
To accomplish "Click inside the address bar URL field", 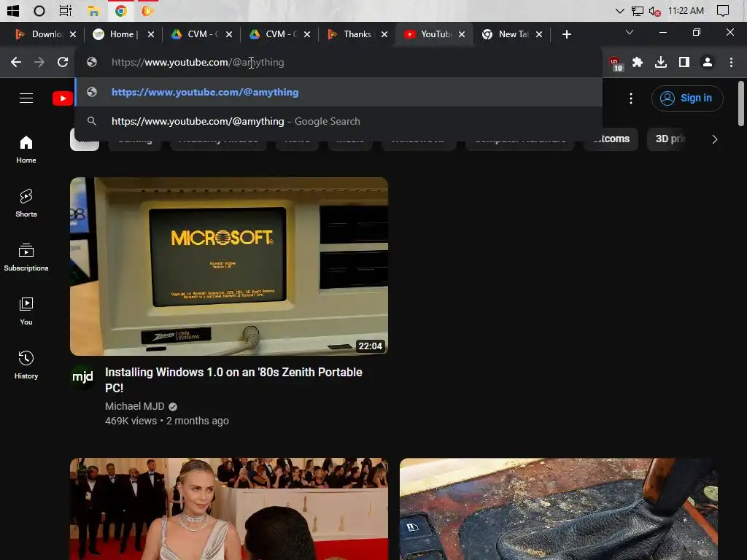I will click(338, 63).
